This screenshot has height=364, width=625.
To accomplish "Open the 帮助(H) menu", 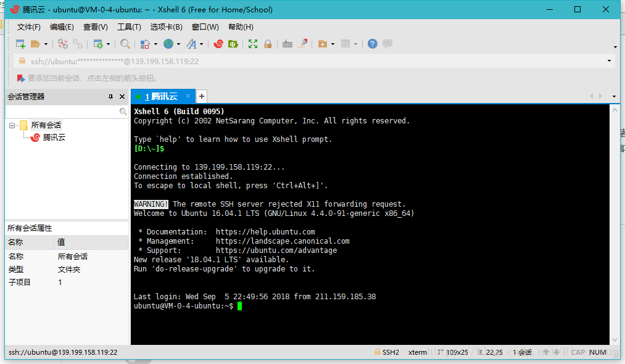I will point(241,27).
